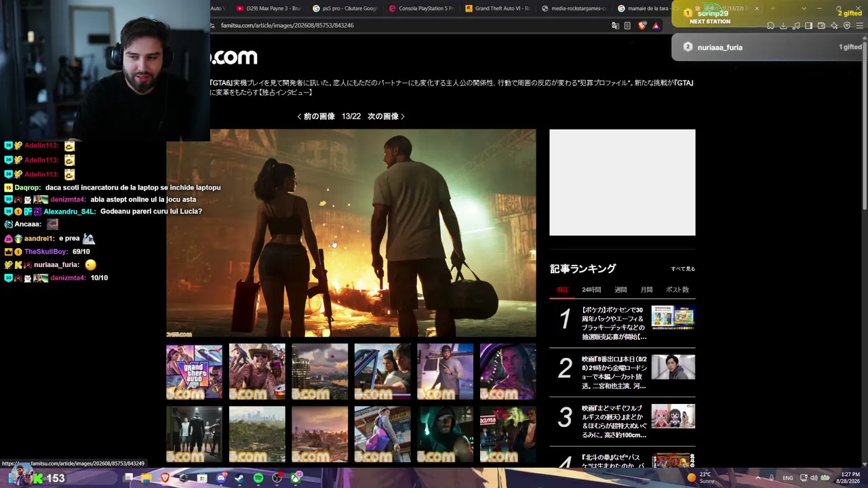Open OBS Studio from the taskbar
This screenshot has height=488, width=868.
277,479
